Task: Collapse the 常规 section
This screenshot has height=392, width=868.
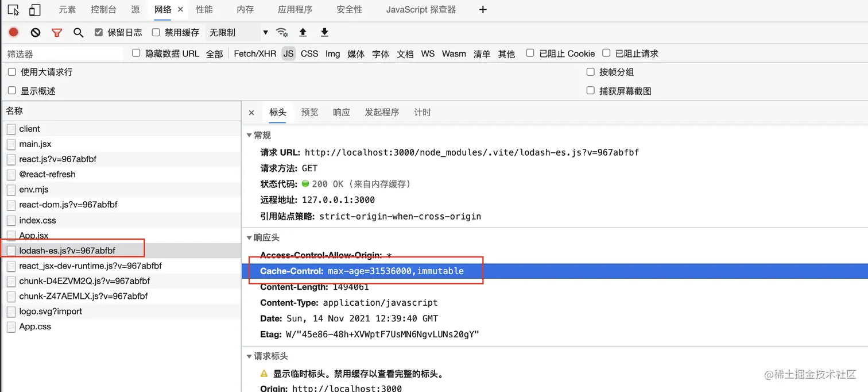Action: coord(249,135)
